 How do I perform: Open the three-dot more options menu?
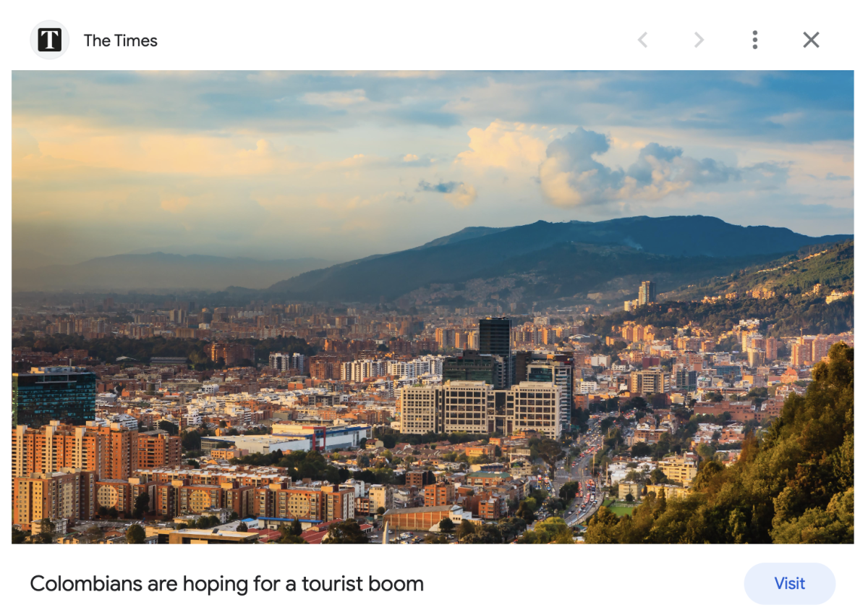754,40
